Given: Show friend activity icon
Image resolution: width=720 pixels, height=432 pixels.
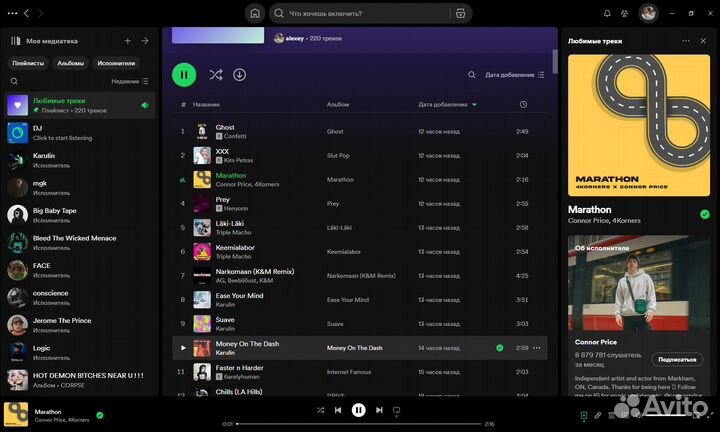Looking at the screenshot, I should 624,13.
